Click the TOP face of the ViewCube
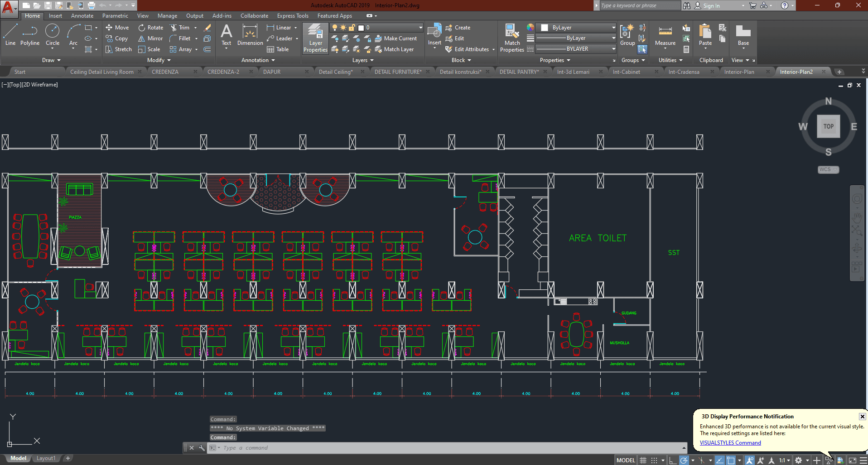The width and height of the screenshot is (868, 465). click(x=828, y=126)
